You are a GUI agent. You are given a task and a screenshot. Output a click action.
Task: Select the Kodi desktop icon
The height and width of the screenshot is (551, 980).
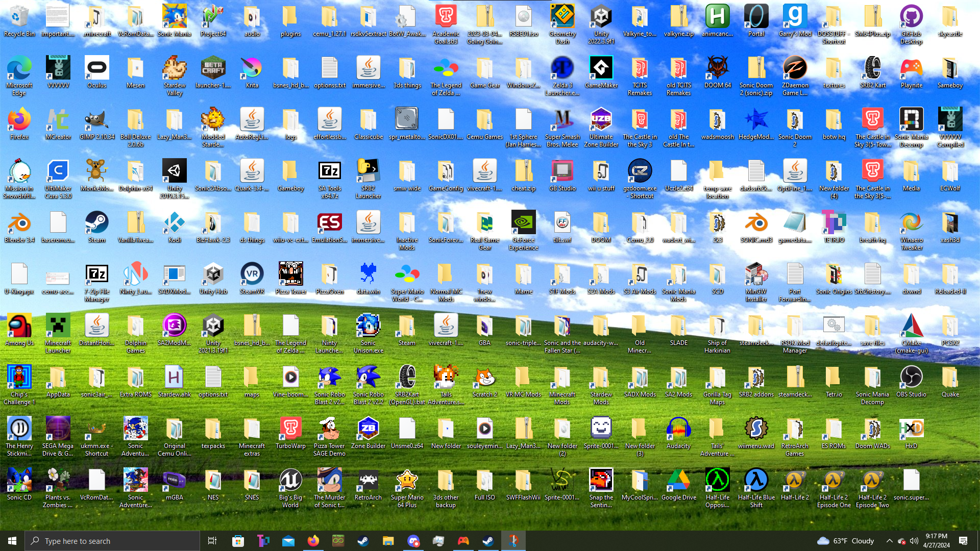pyautogui.click(x=175, y=227)
